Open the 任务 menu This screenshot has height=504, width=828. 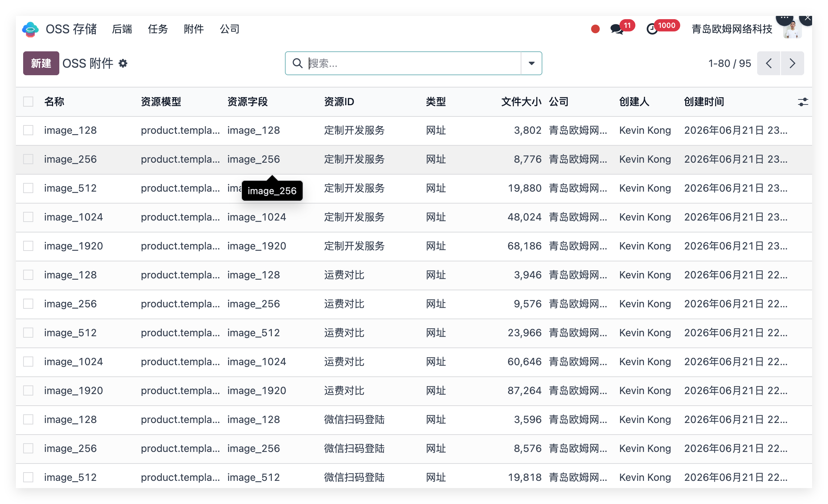(x=158, y=29)
